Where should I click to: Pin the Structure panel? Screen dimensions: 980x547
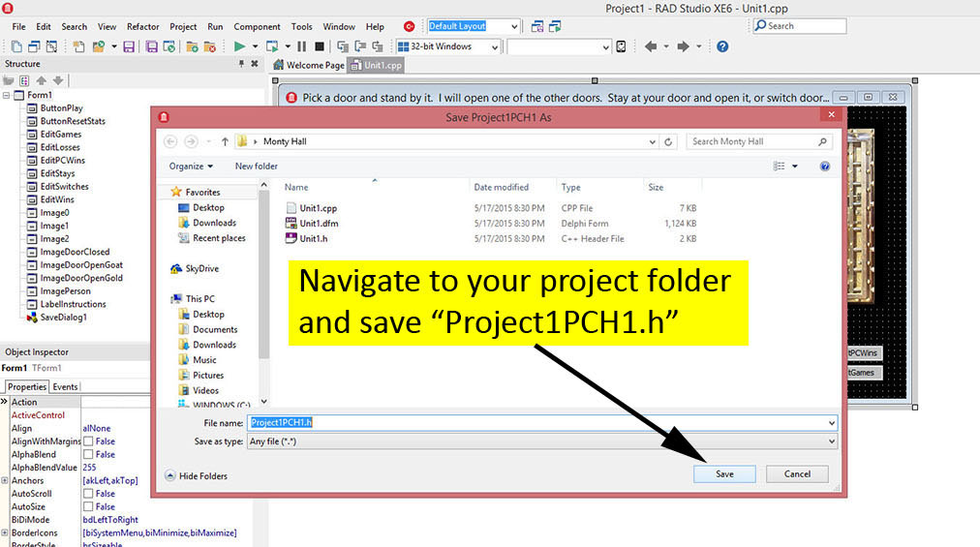(x=241, y=63)
